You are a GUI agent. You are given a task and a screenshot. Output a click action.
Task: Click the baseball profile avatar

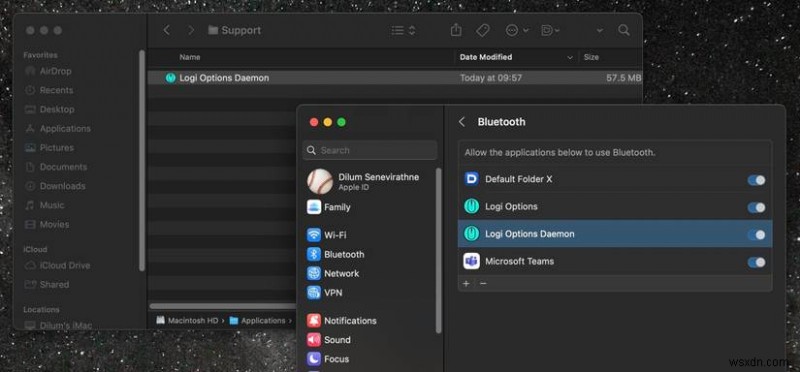coord(320,182)
